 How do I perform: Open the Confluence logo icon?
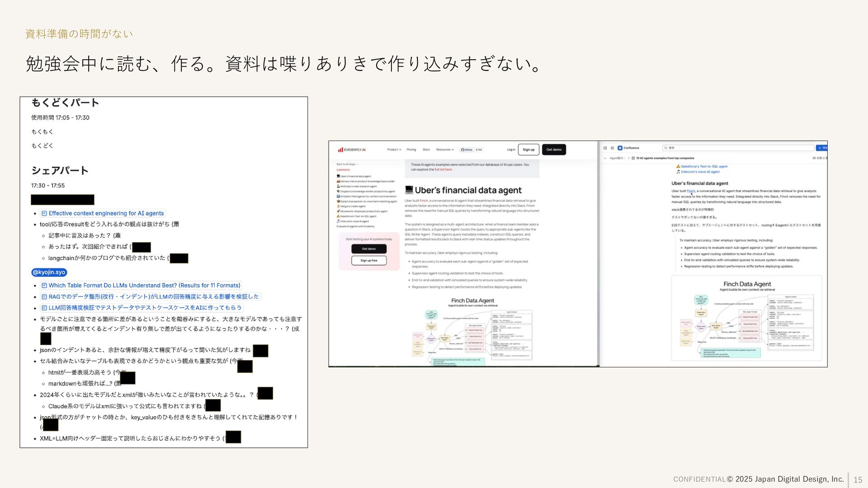tap(620, 148)
